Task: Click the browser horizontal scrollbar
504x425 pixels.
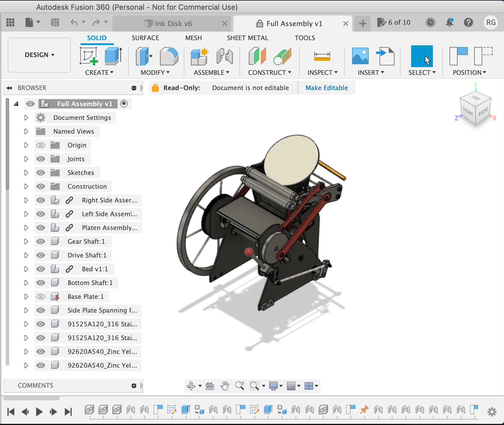Action: click(x=32, y=398)
